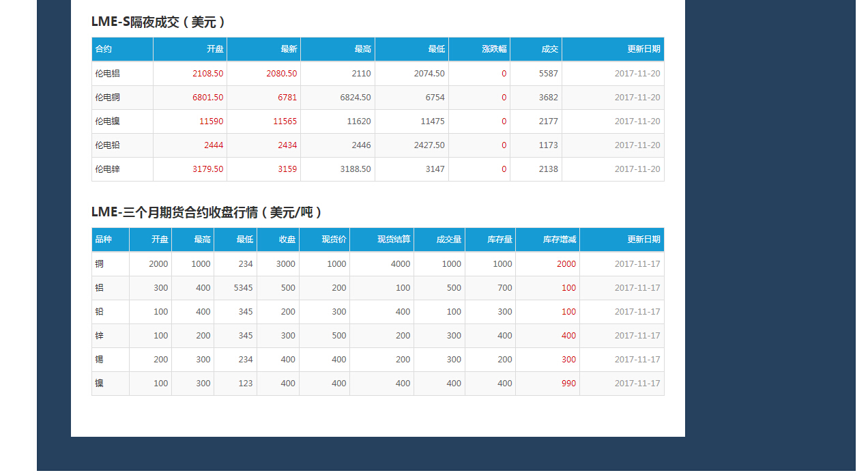
Task: Click the 伦电铅 low price 2427.50
Action: click(429, 145)
